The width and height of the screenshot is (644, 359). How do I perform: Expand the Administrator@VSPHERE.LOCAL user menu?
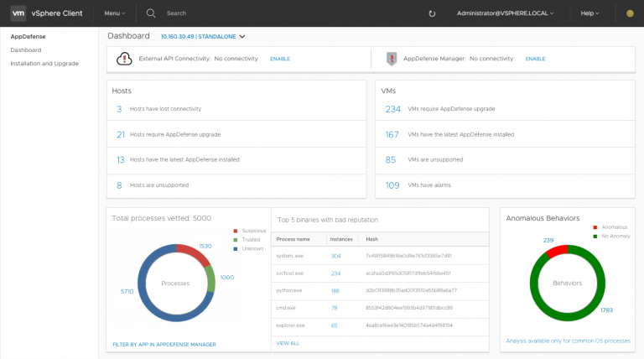pos(505,13)
